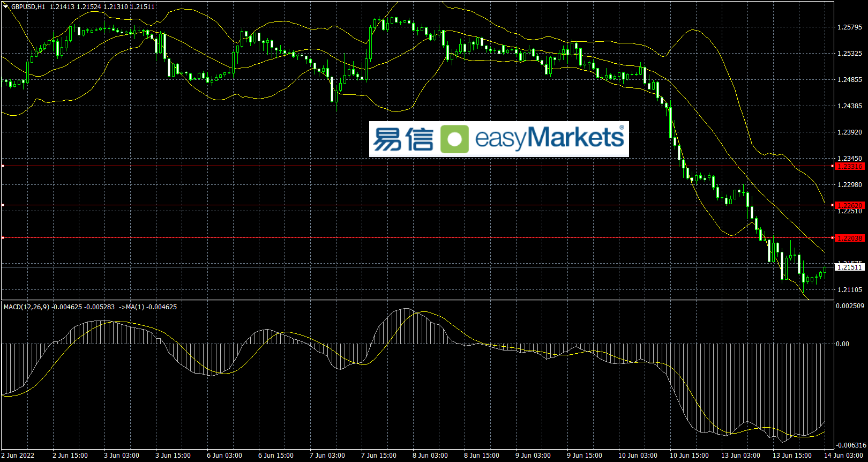Click the 8 Jun 03:00 time label

click(x=430, y=456)
